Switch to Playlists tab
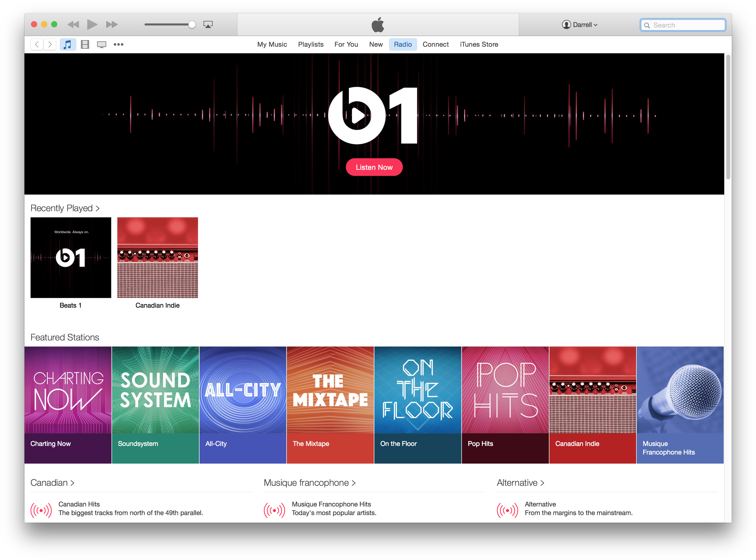Screen dimensions: 756x560 [311, 44]
